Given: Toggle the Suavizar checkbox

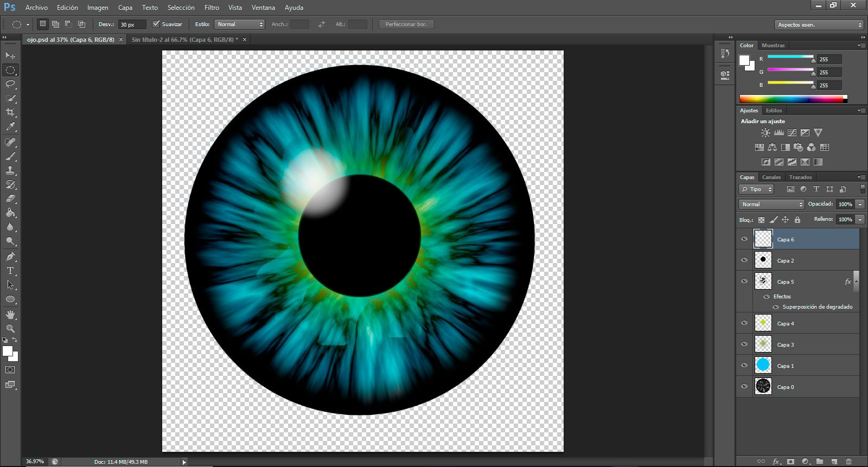Looking at the screenshot, I should tap(156, 24).
